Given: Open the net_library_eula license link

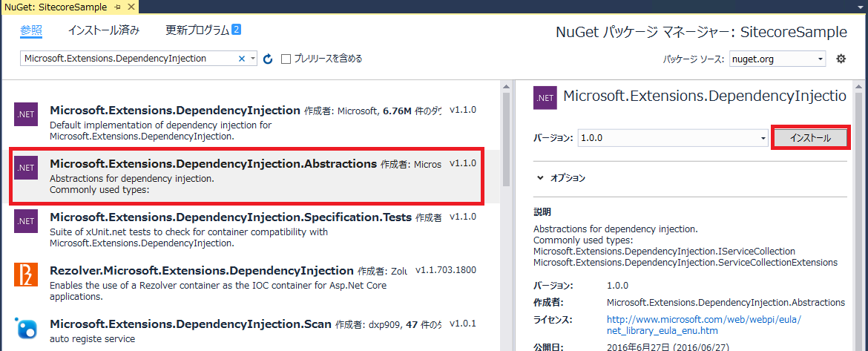Looking at the screenshot, I should pos(704,326).
